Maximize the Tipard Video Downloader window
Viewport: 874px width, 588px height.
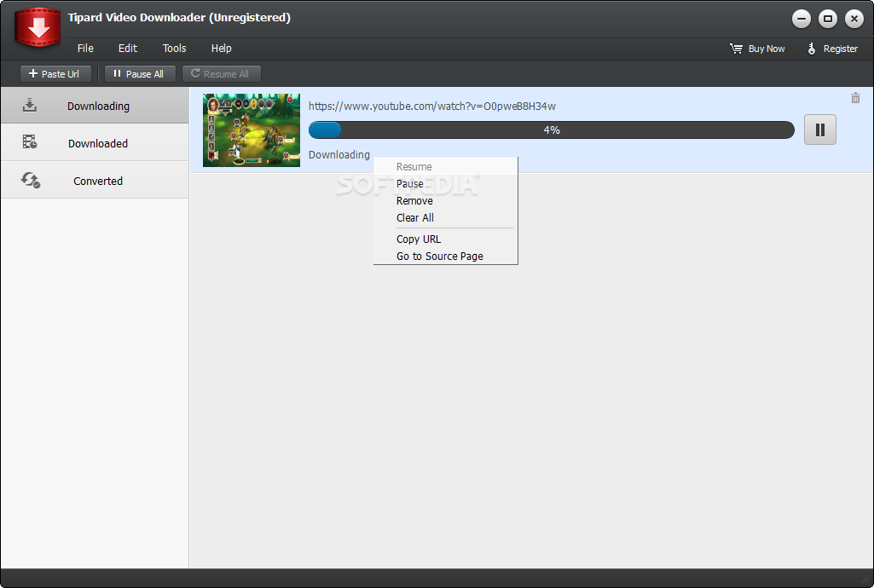[x=828, y=19]
